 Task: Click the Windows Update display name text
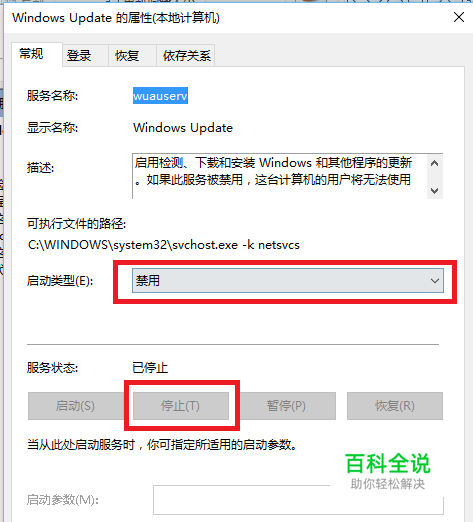183,128
